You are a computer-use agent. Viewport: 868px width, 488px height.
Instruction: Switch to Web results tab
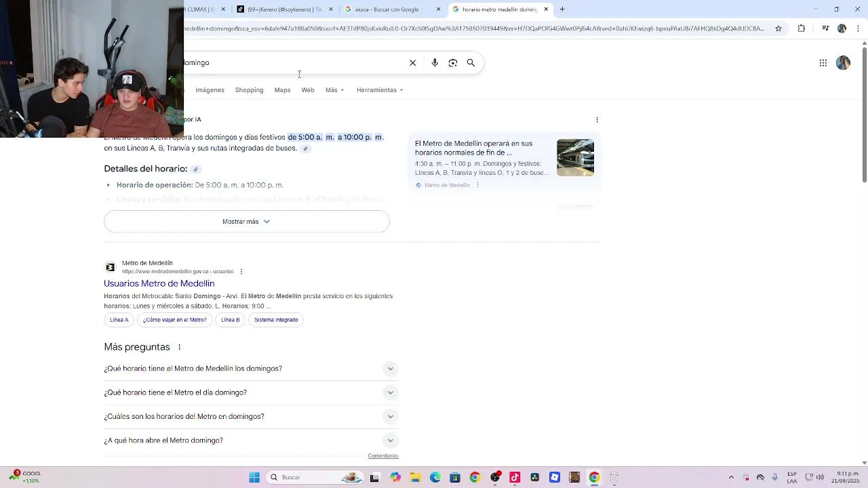(308, 90)
